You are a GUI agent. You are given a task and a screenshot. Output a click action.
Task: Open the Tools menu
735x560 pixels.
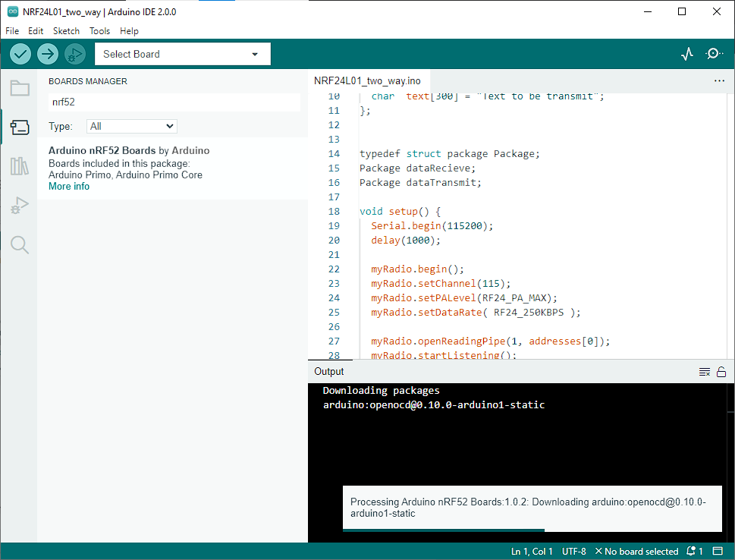point(100,31)
